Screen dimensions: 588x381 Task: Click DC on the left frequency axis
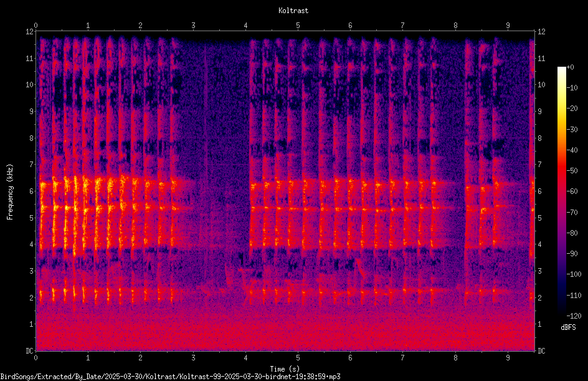point(29,351)
